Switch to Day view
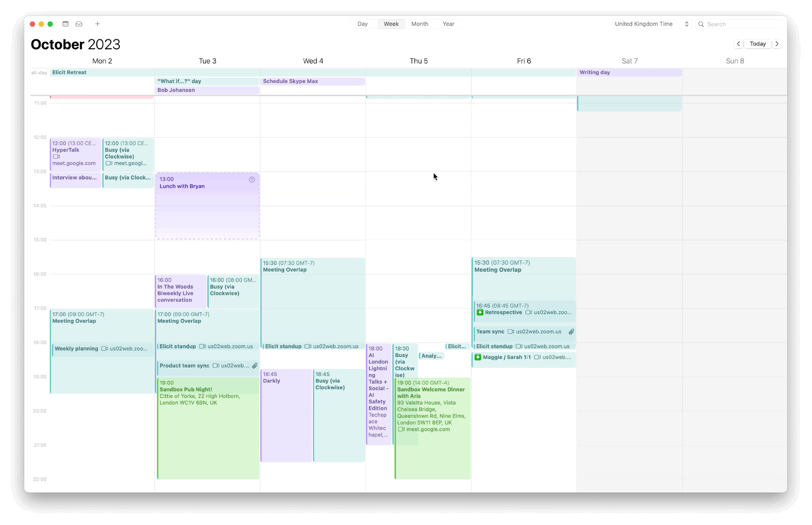This screenshot has height=525, width=812. point(362,24)
